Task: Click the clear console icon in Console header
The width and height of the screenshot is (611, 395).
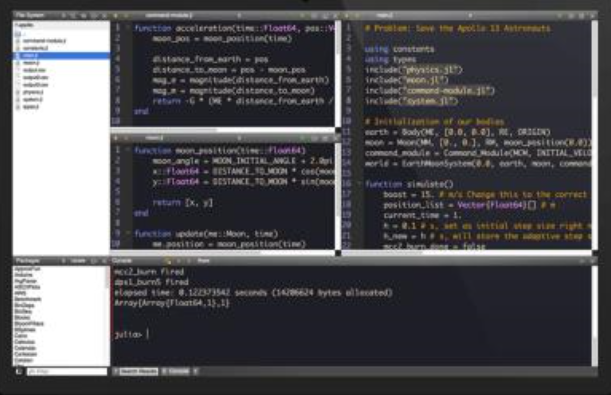Action: pyautogui.click(x=168, y=261)
